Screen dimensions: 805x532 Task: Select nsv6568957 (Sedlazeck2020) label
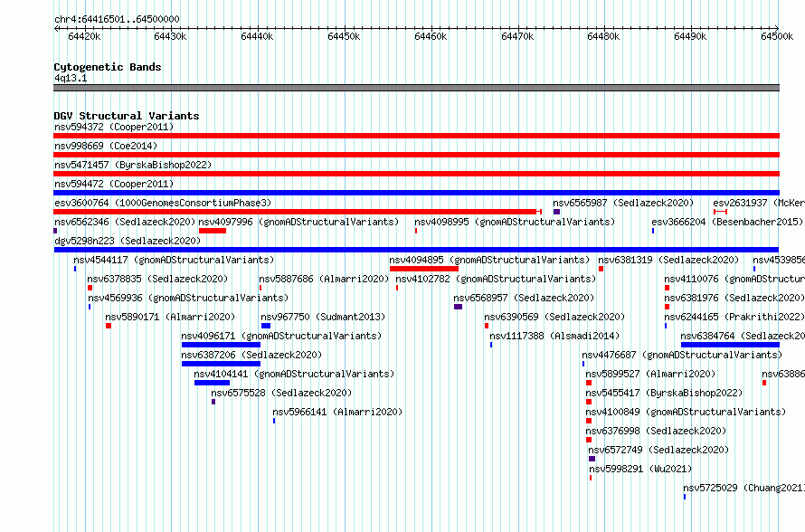pos(524,298)
